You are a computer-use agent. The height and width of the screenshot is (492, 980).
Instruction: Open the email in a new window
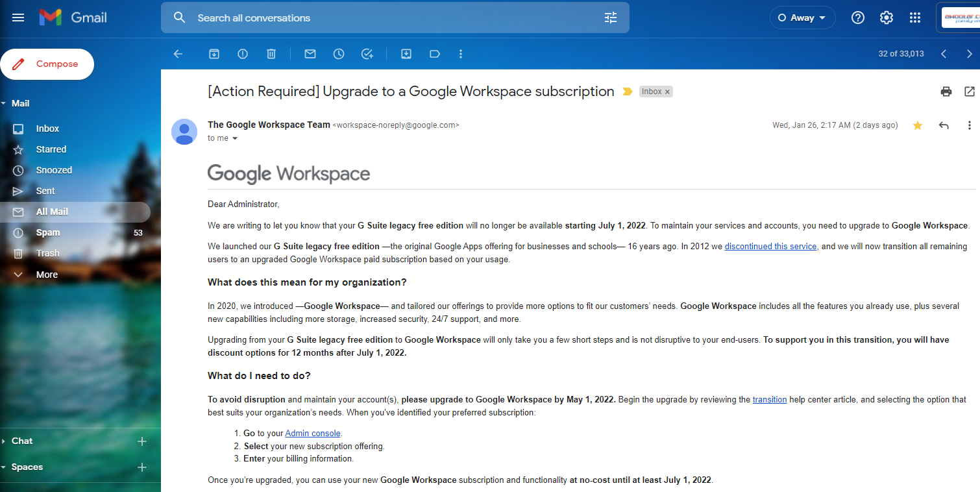point(970,92)
